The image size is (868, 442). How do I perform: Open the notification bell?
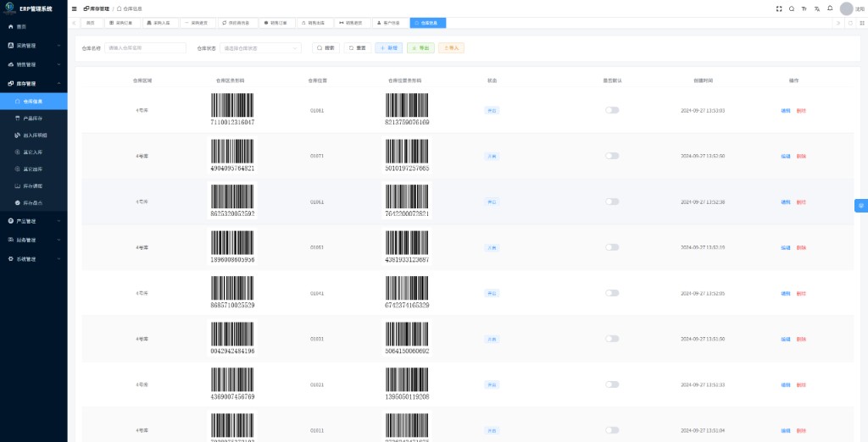pos(830,8)
